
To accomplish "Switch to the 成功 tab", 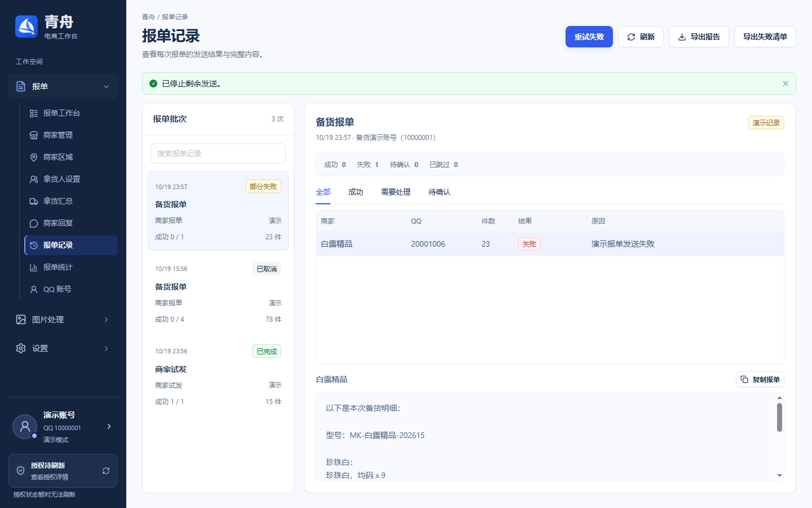I will (356, 192).
